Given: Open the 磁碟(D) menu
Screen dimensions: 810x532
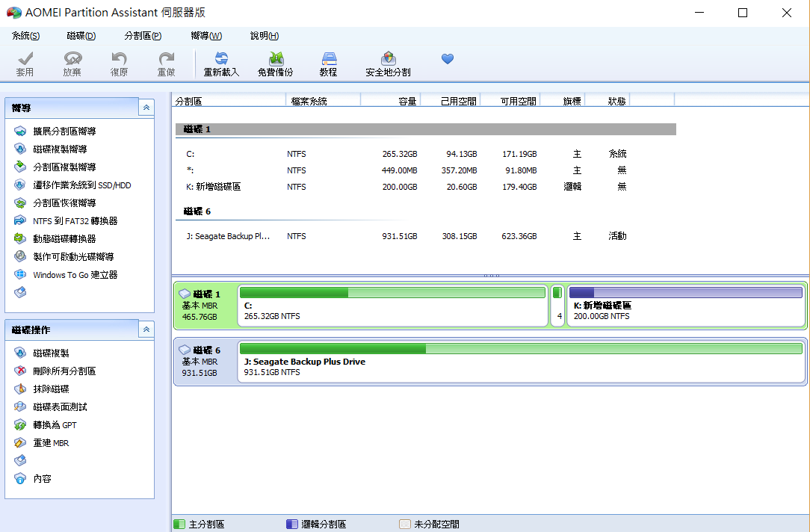Looking at the screenshot, I should pyautogui.click(x=81, y=36).
